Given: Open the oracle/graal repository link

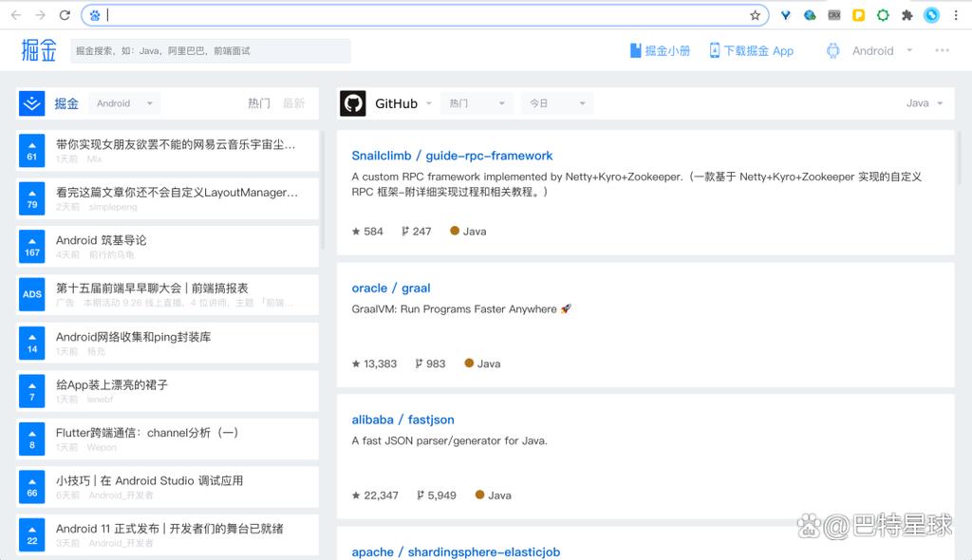Looking at the screenshot, I should (x=390, y=287).
